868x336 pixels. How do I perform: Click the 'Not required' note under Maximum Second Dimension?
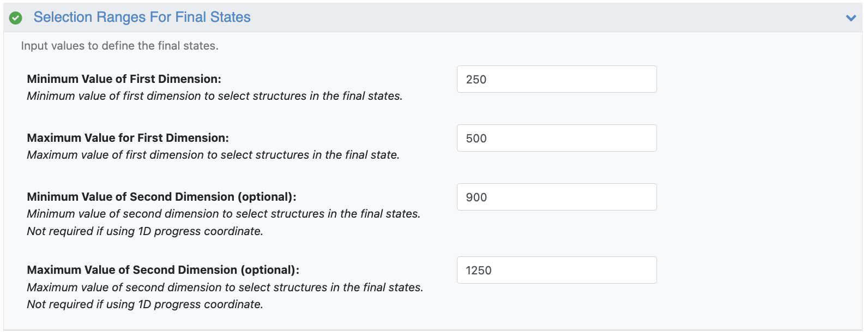tap(144, 304)
